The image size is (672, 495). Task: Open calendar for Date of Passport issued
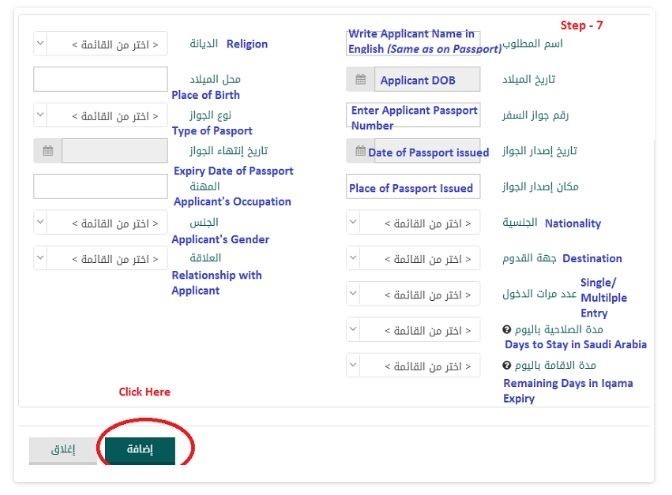tap(360, 151)
